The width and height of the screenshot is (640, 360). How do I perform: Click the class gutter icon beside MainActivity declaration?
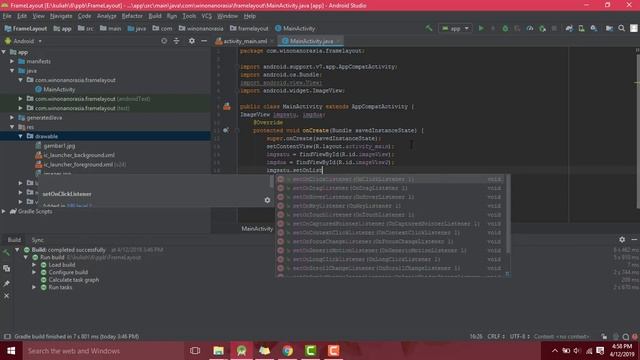click(227, 107)
